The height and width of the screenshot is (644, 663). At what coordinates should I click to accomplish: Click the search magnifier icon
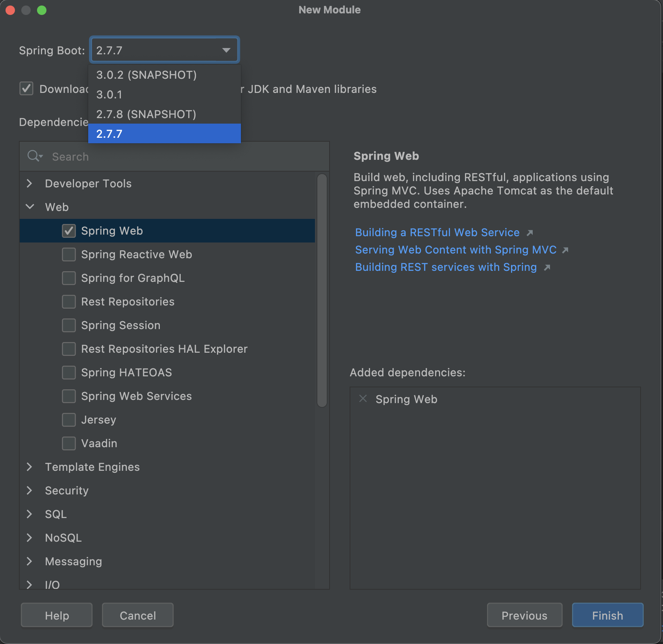click(x=35, y=156)
